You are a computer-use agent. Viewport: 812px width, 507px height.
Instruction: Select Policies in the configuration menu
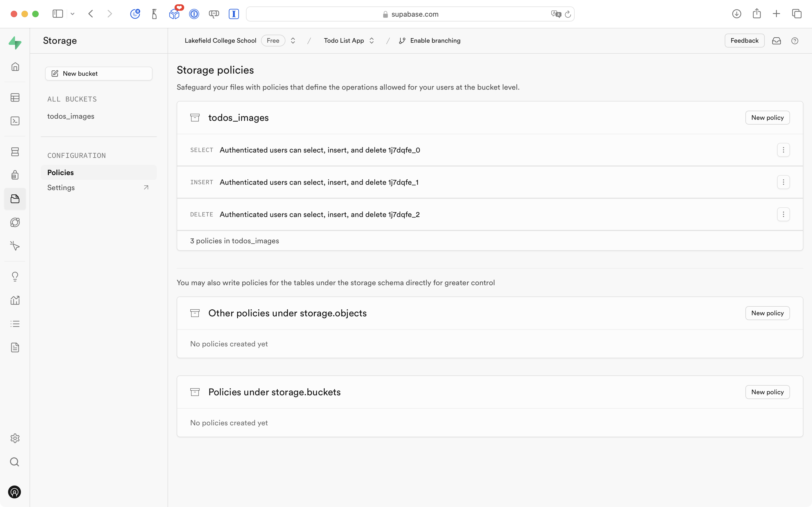(x=61, y=172)
